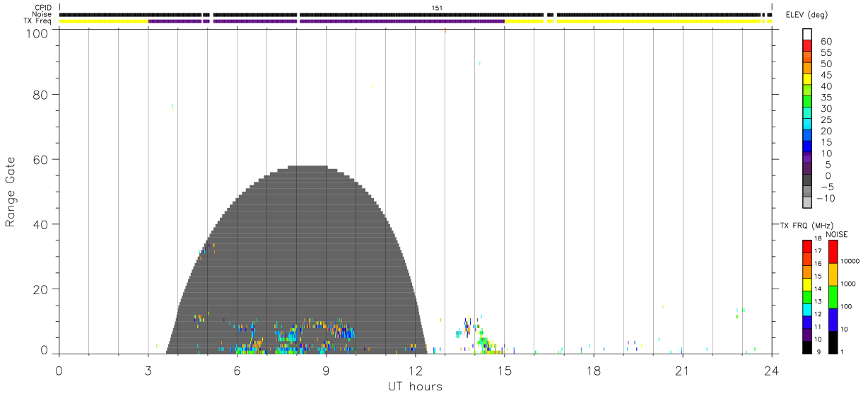Click the 15 tick on UT hours axis
The width and height of the screenshot is (868, 401).
click(x=504, y=370)
